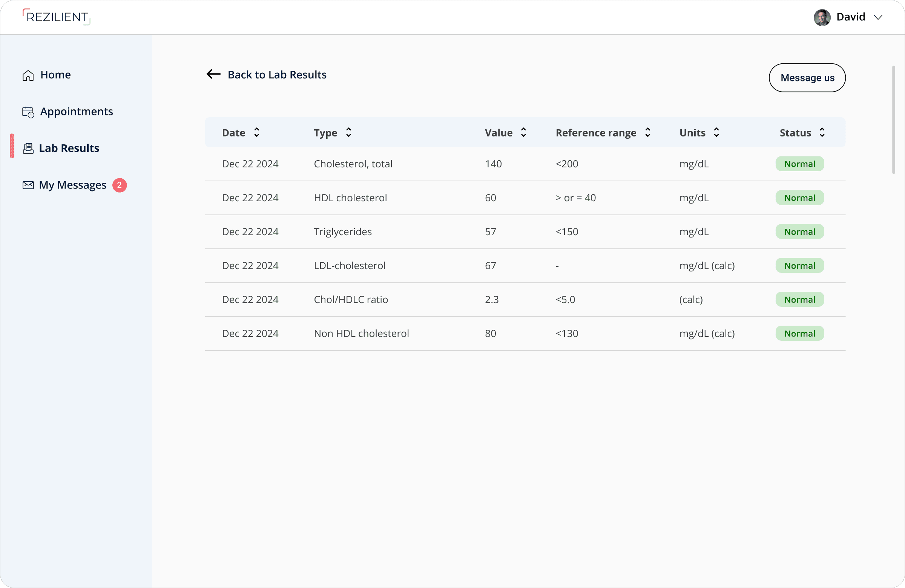Go Back to Lab Results link
Screen dimensions: 905x588
277,75
